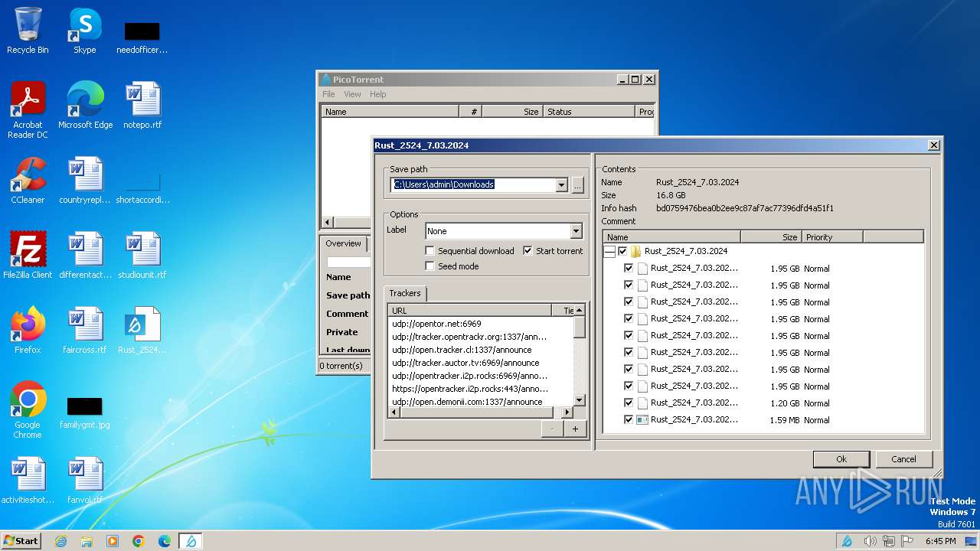
Task: Uncheck the root Rust_2524_7.03.2024 folder checkbox
Action: point(622,251)
